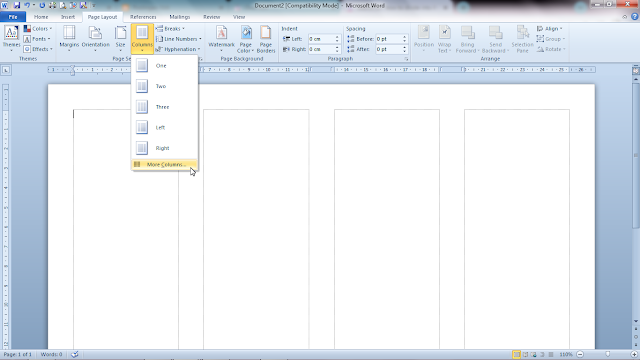
Task: Open the Breaks dropdown
Action: pyautogui.click(x=170, y=29)
